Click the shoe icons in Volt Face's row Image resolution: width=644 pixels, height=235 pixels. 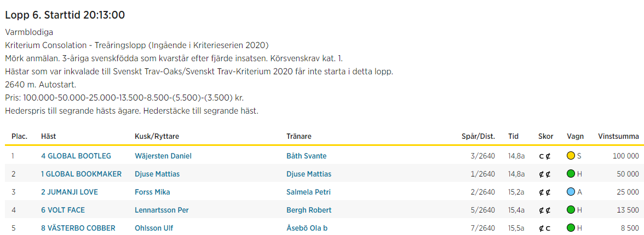(544, 210)
